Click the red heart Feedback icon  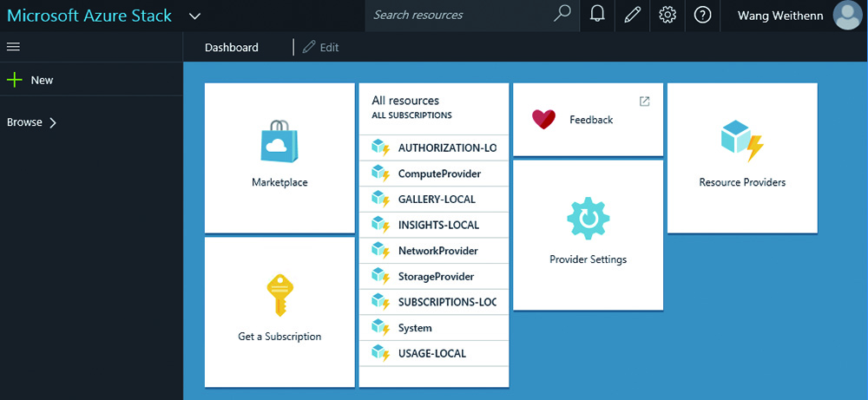point(543,119)
